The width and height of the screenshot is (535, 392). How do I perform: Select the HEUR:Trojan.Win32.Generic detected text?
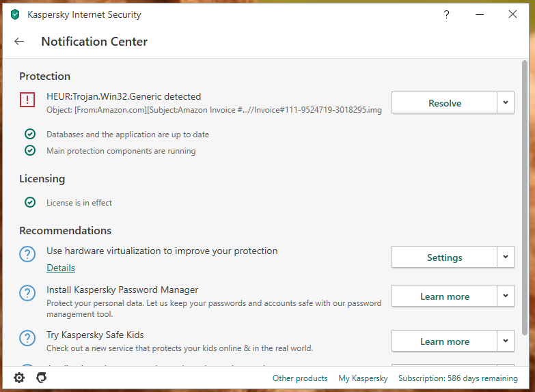pyautogui.click(x=124, y=96)
